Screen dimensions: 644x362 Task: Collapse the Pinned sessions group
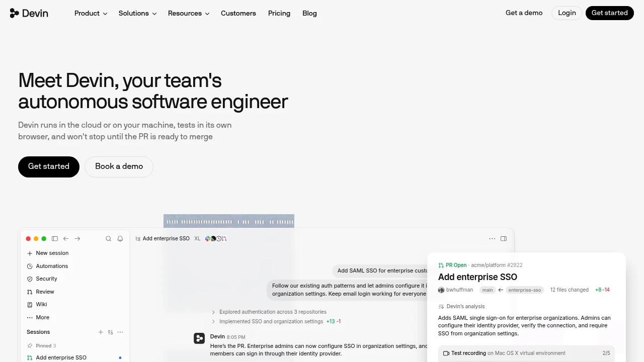(x=42, y=346)
